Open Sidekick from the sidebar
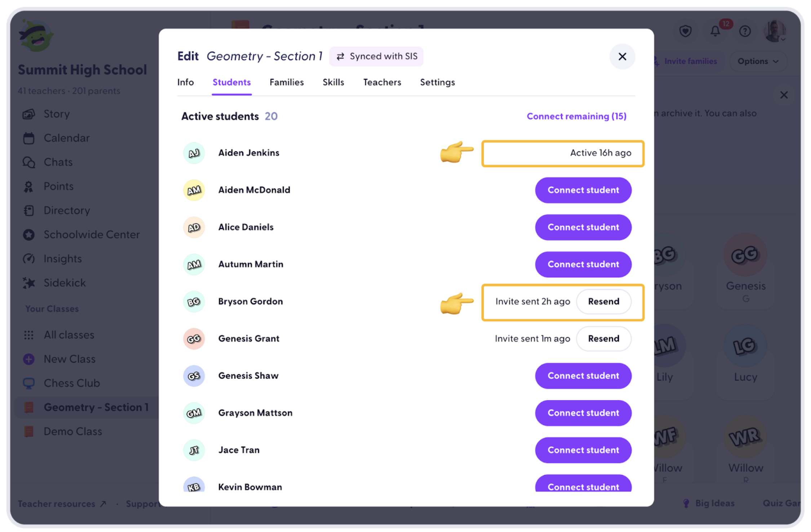This screenshot has height=532, width=811. 65,283
